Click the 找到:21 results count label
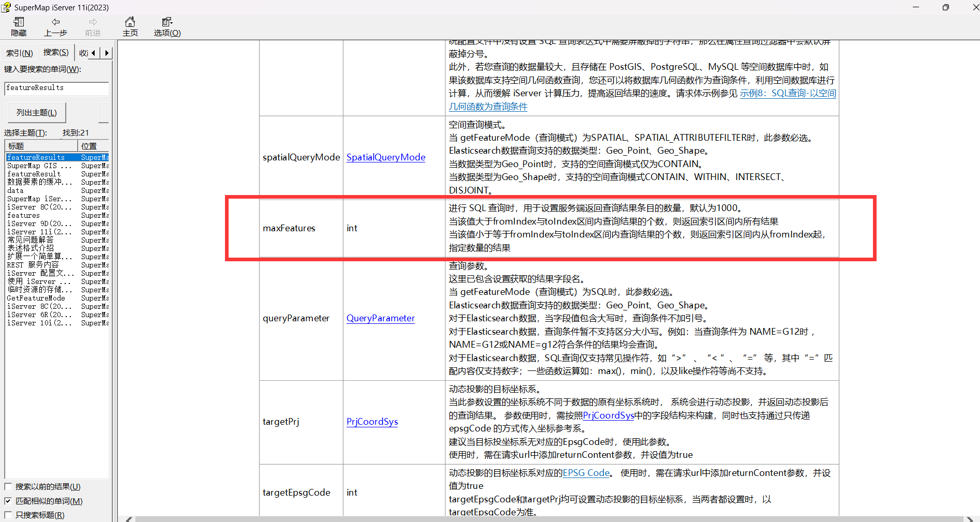This screenshot has height=522, width=980. pos(76,133)
